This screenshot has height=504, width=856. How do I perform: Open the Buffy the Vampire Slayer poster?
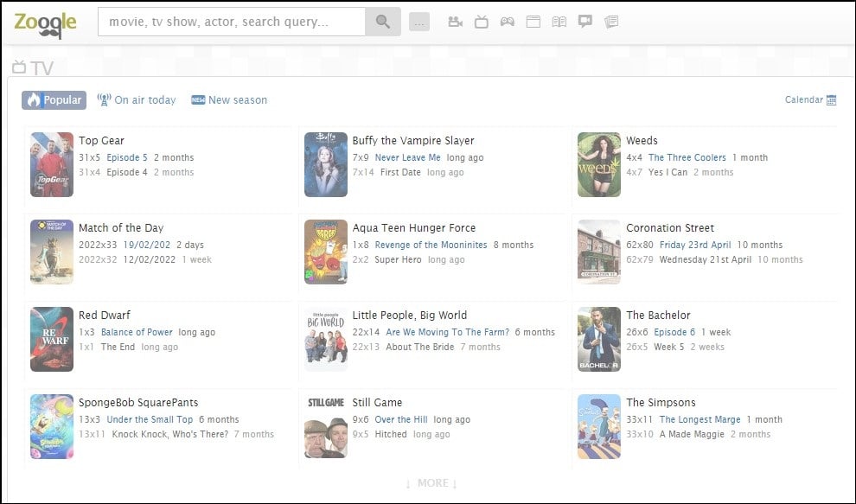(x=326, y=164)
